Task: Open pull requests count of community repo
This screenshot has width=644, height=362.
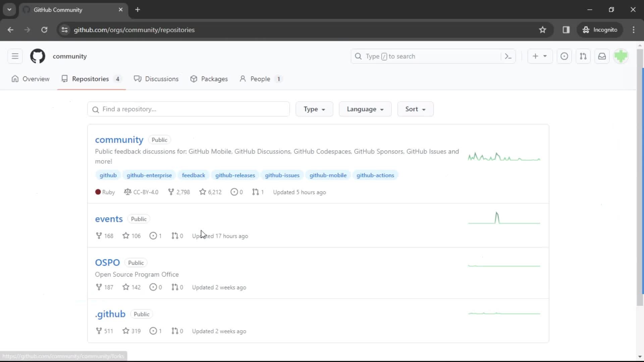Action: pyautogui.click(x=258, y=192)
